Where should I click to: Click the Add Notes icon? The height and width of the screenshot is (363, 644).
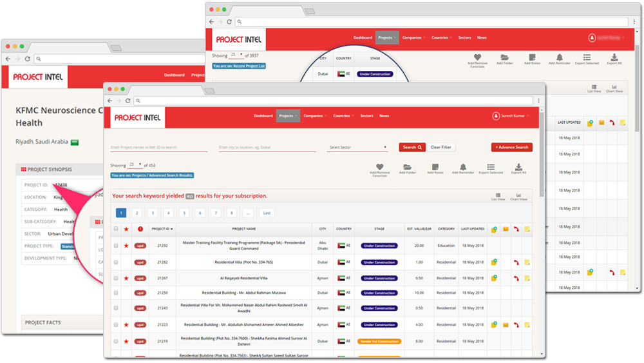click(435, 167)
